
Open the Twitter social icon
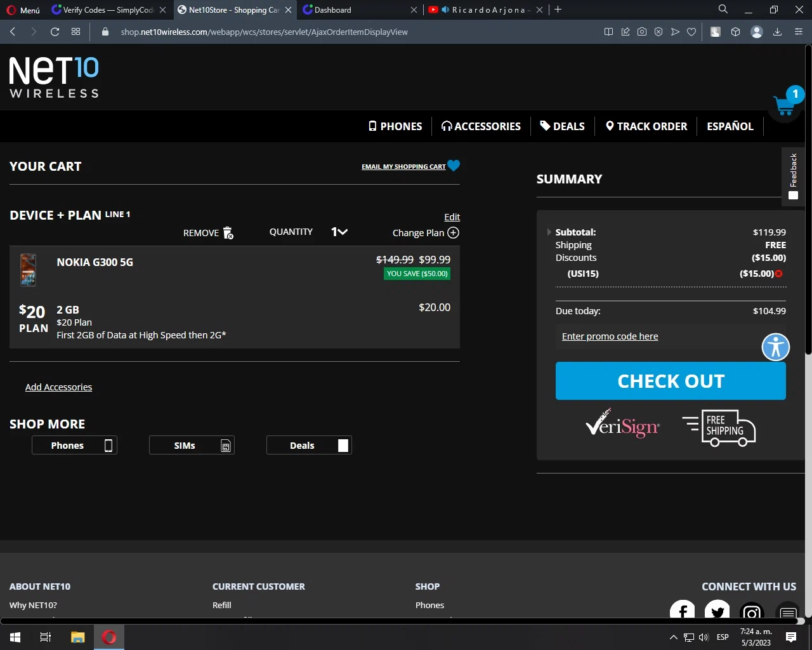tap(717, 611)
